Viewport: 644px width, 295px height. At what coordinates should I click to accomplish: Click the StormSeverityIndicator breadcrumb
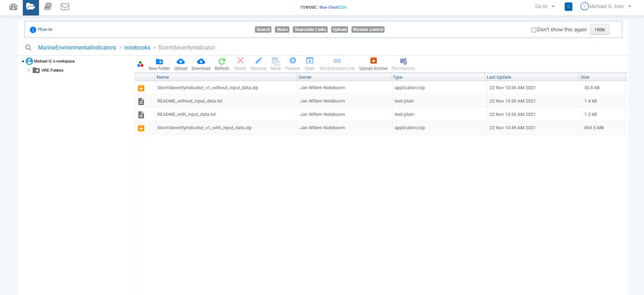coord(186,48)
